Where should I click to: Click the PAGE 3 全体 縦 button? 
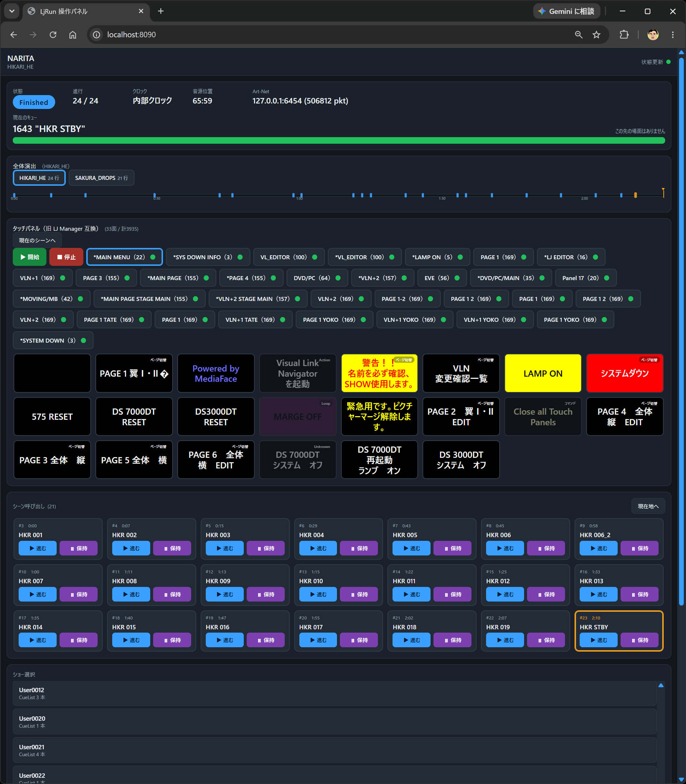pos(52,460)
